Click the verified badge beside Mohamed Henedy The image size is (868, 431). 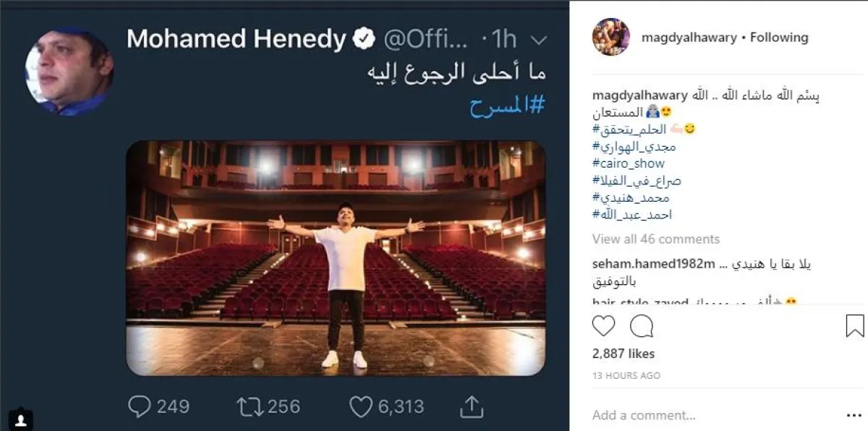pyautogui.click(x=362, y=40)
